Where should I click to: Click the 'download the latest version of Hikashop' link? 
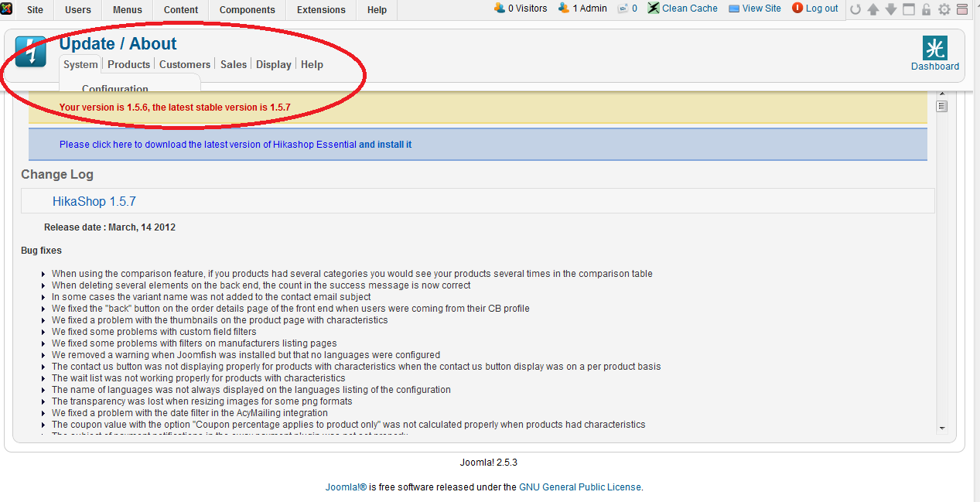pos(235,145)
